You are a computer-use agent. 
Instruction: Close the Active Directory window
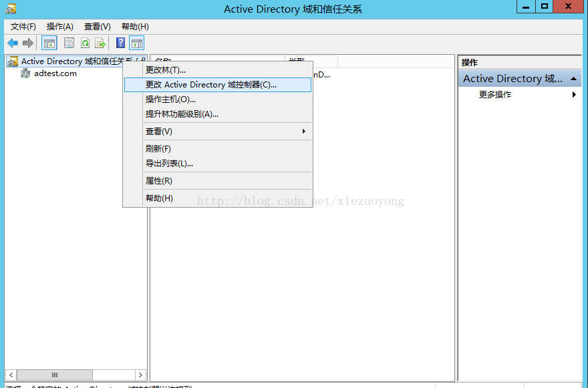pos(568,7)
